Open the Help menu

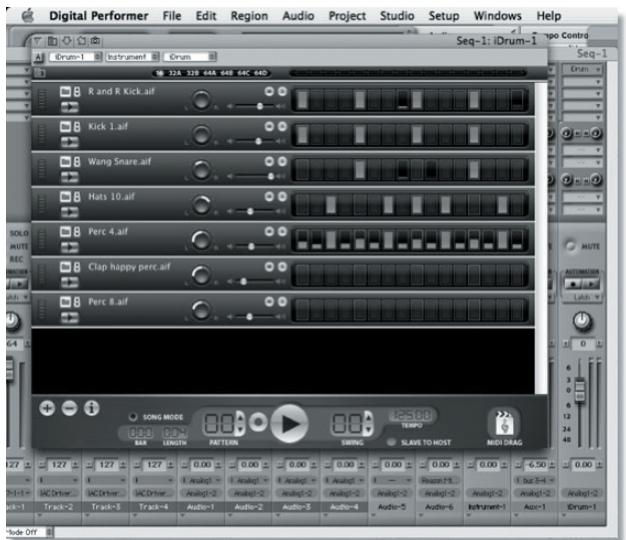549,16
